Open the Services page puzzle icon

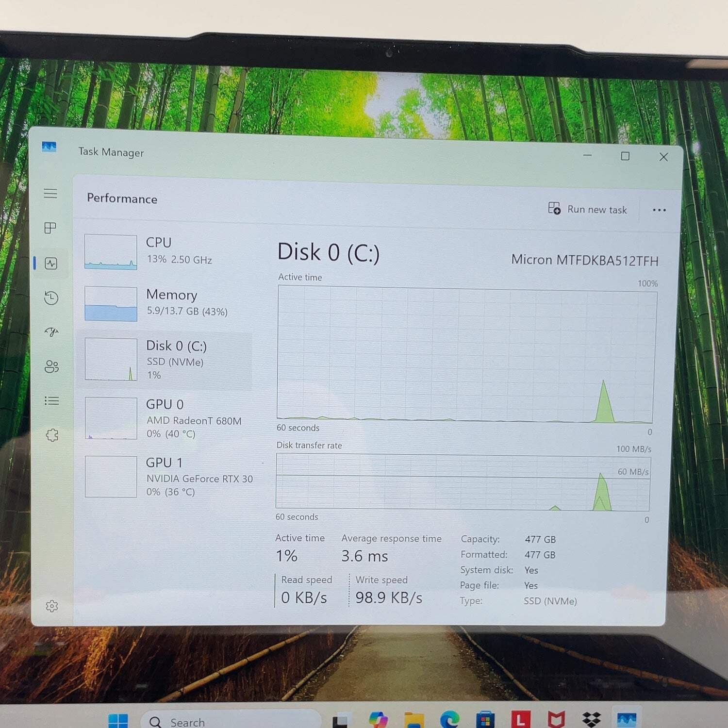click(x=52, y=435)
